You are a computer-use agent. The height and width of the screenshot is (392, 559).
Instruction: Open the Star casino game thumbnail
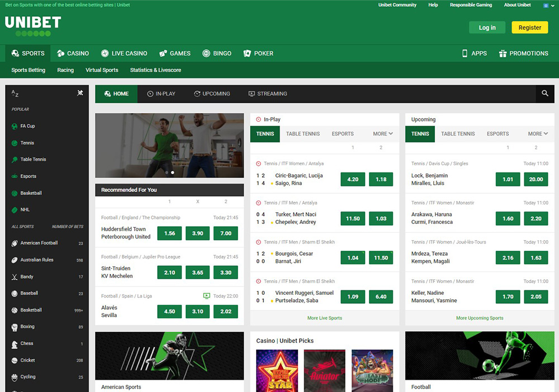(x=277, y=371)
